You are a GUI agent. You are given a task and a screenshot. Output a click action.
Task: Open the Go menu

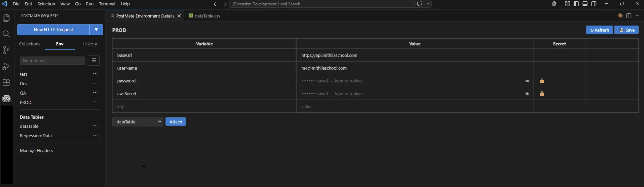point(78,4)
